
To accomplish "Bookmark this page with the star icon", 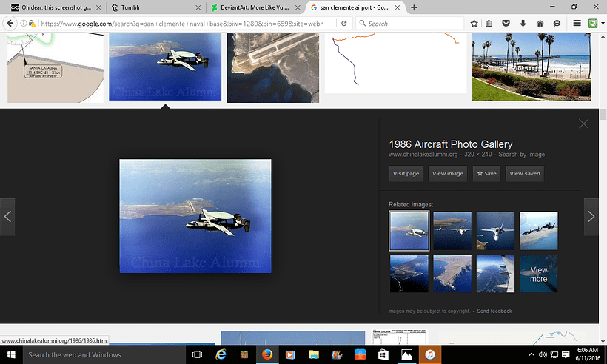I will (474, 24).
